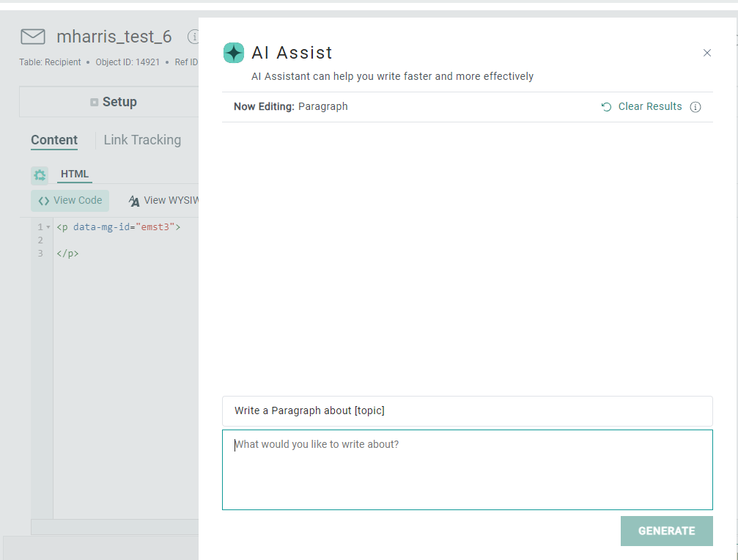Switch to View WYSIWYG mode
Image resolution: width=738 pixels, height=560 pixels.
[163, 201]
